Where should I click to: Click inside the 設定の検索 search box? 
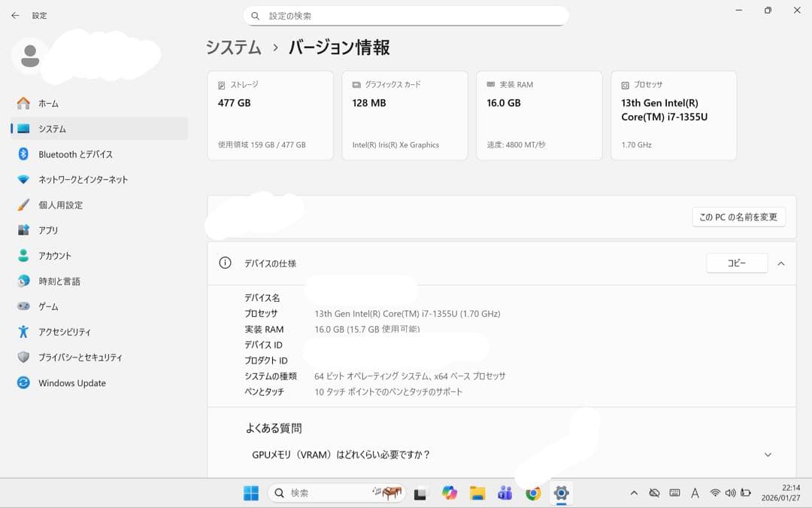coord(406,15)
